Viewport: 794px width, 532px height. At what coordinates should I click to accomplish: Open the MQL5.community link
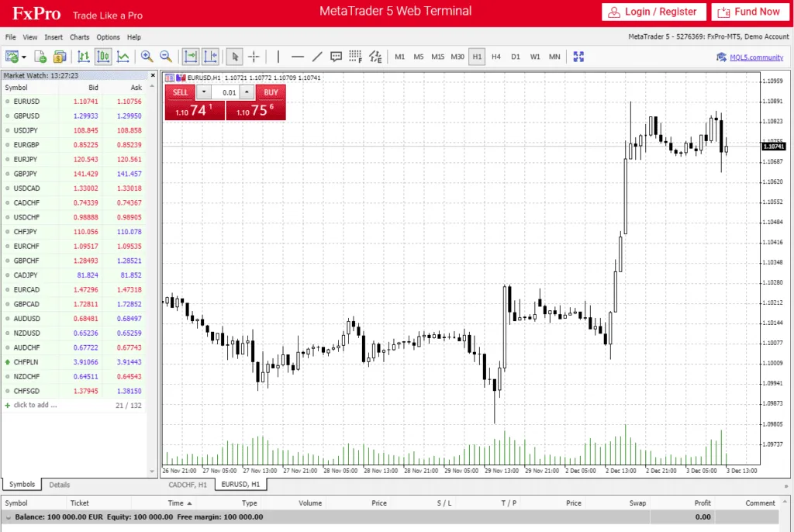click(x=757, y=57)
